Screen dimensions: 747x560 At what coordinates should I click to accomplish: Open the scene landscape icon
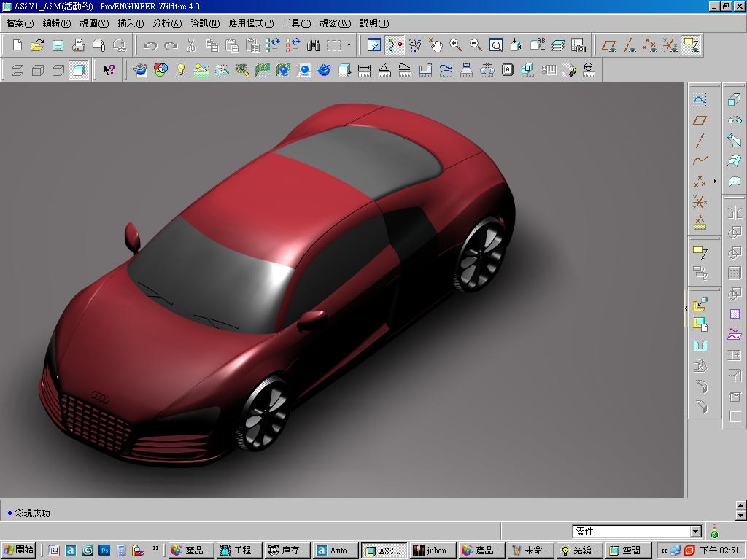tap(201, 70)
